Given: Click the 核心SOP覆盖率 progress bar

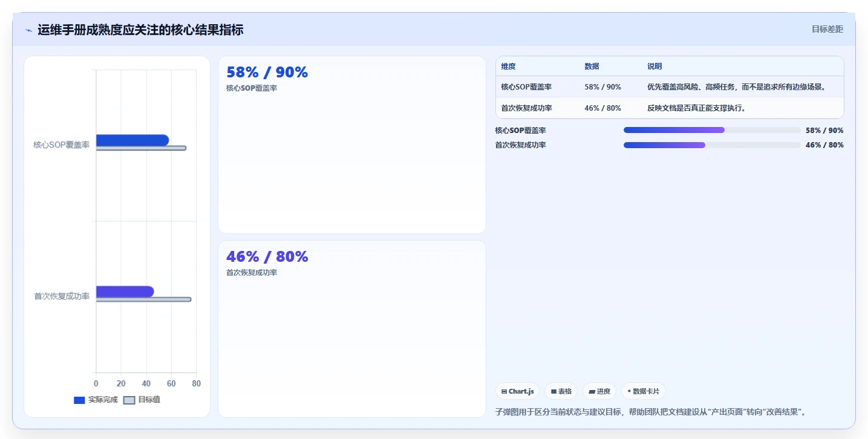Looking at the screenshot, I should [712, 130].
